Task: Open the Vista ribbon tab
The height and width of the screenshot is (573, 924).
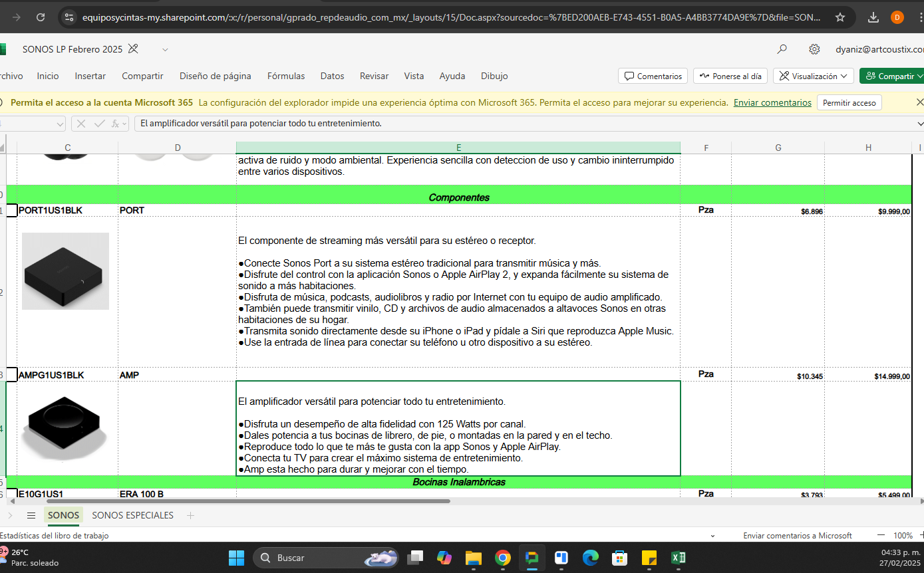Action: [414, 76]
